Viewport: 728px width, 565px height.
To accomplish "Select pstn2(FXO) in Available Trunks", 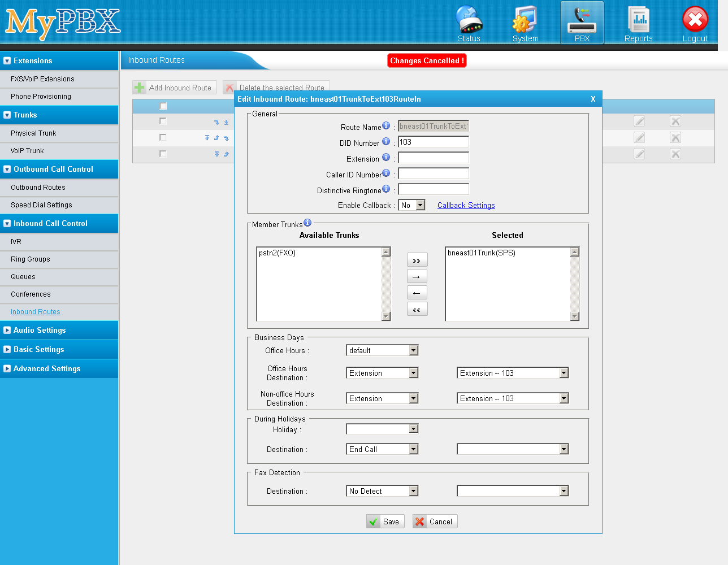I will tap(277, 253).
